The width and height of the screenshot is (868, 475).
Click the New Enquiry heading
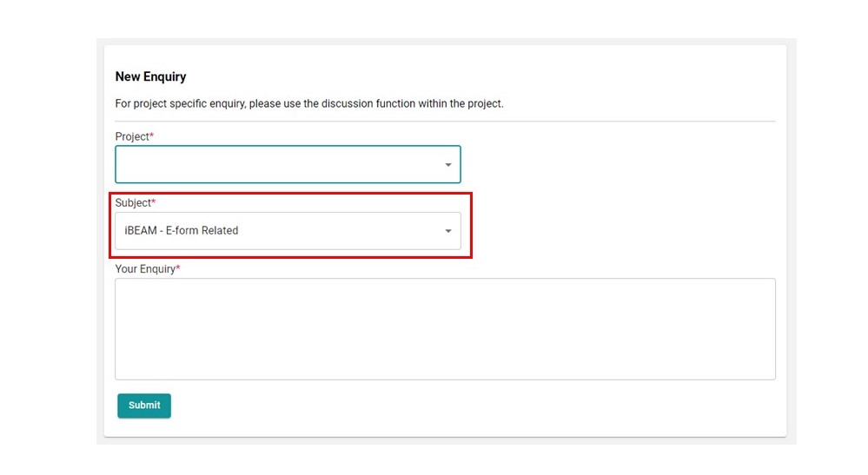coord(150,77)
